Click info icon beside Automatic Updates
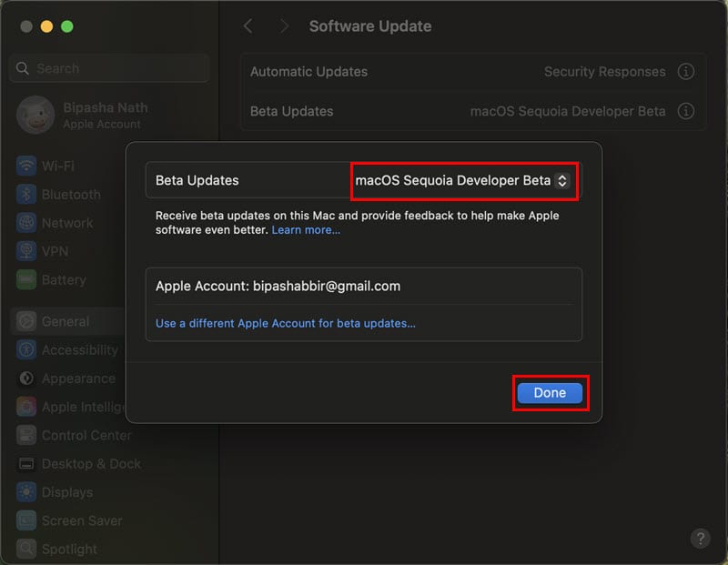728x565 pixels. [686, 72]
